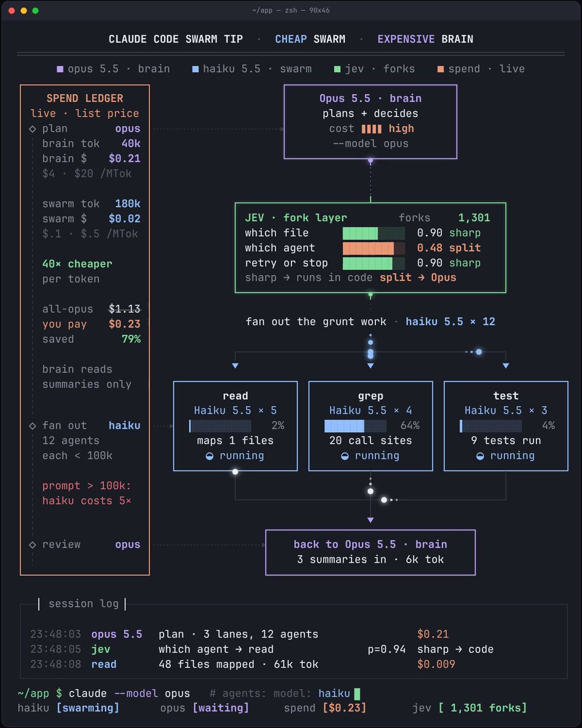Click the diamond marker beside review

tap(33, 545)
